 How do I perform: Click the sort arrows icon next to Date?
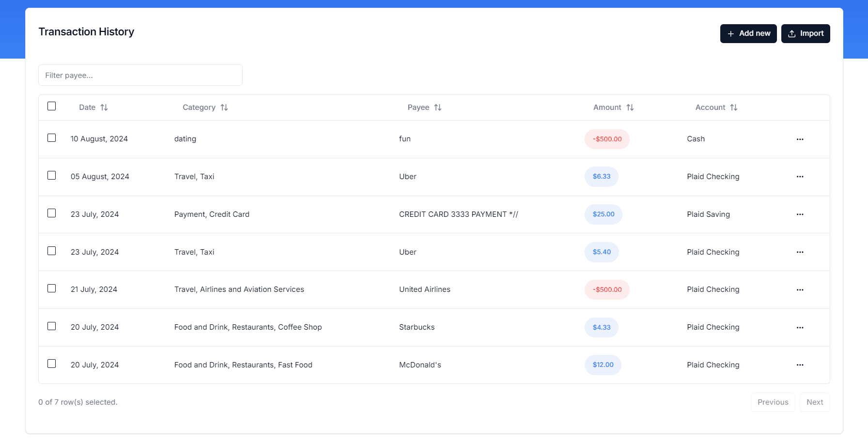[x=104, y=107]
